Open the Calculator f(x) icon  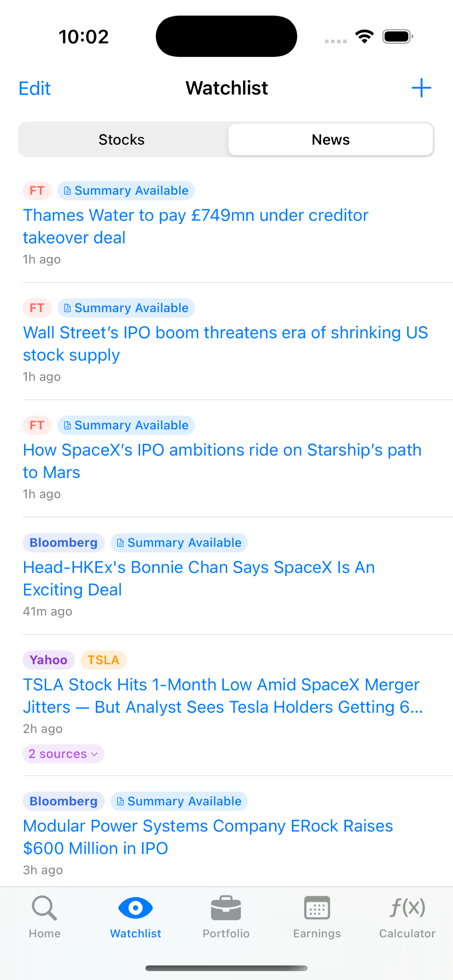click(407, 907)
